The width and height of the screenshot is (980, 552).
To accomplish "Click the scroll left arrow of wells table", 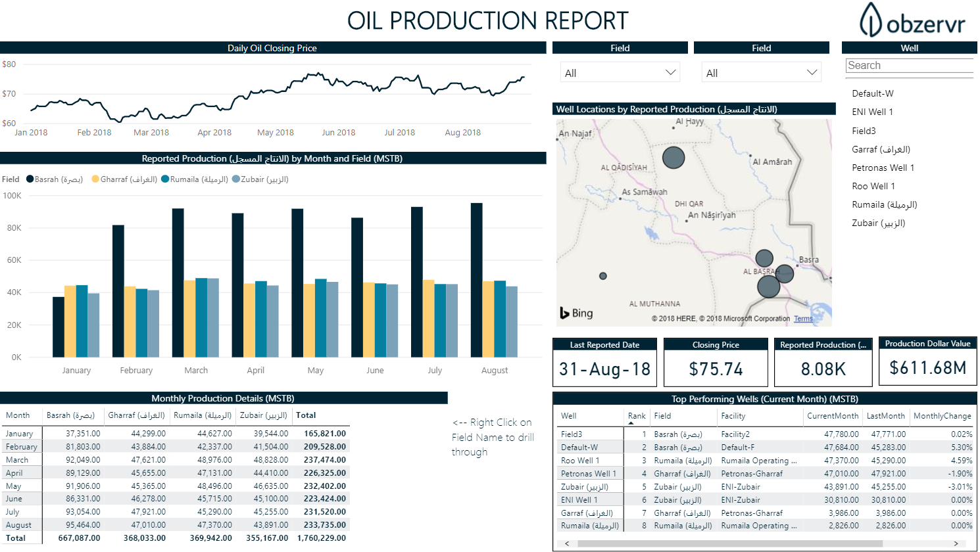I will pos(568,544).
